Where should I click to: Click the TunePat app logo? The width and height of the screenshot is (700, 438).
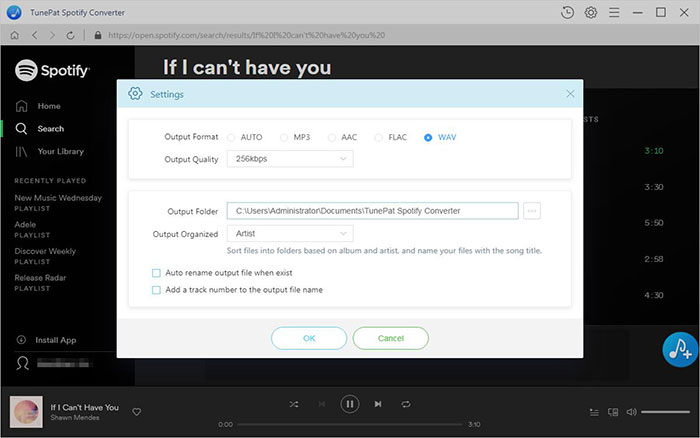14,13
